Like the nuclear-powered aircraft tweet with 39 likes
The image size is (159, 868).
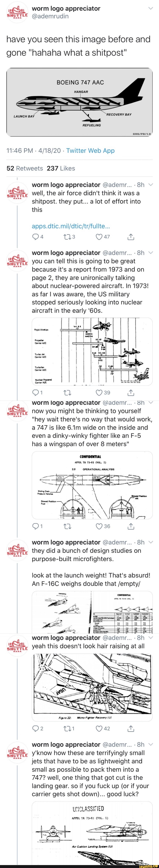click(x=102, y=393)
